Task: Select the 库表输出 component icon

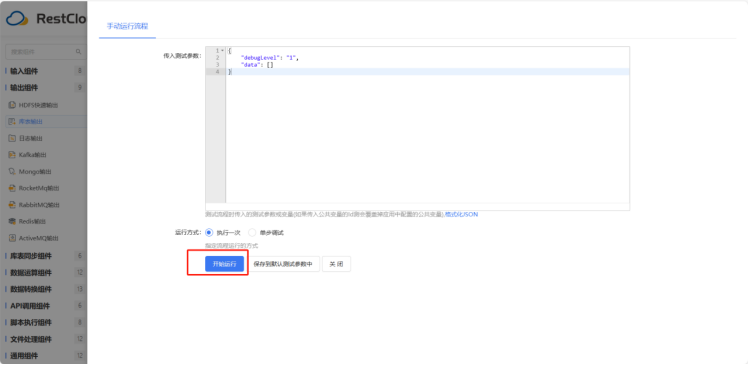Action: tap(12, 122)
